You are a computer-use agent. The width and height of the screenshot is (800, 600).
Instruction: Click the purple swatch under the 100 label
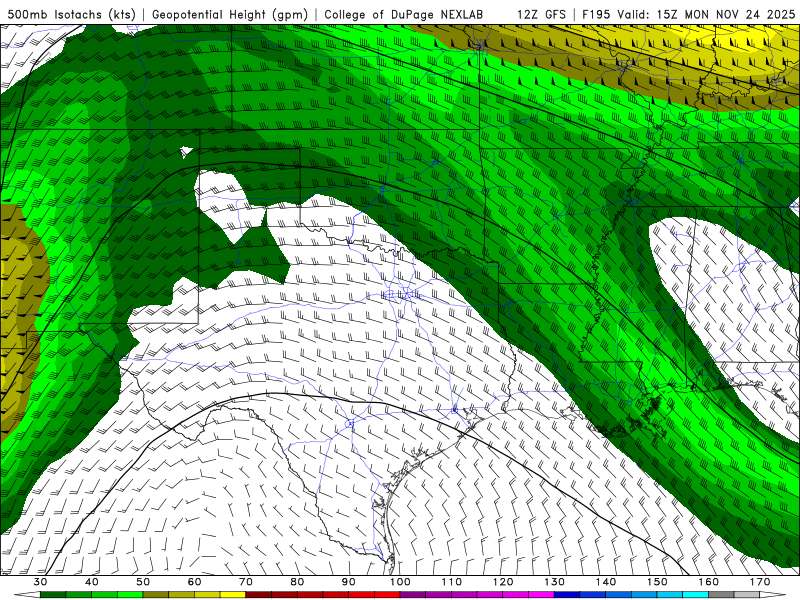[x=413, y=595]
